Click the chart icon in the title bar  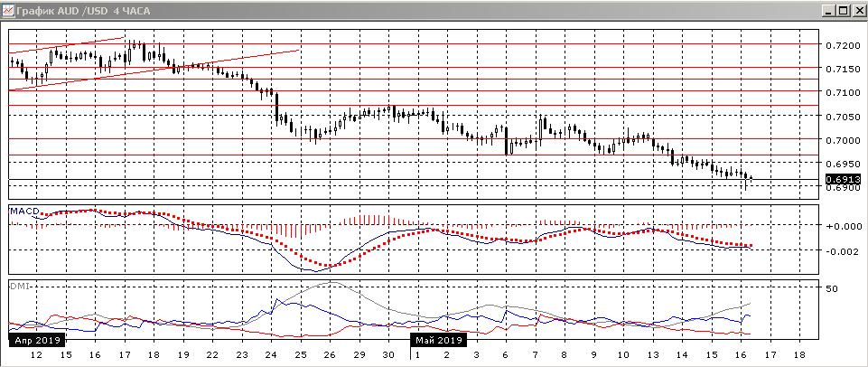[8, 11]
